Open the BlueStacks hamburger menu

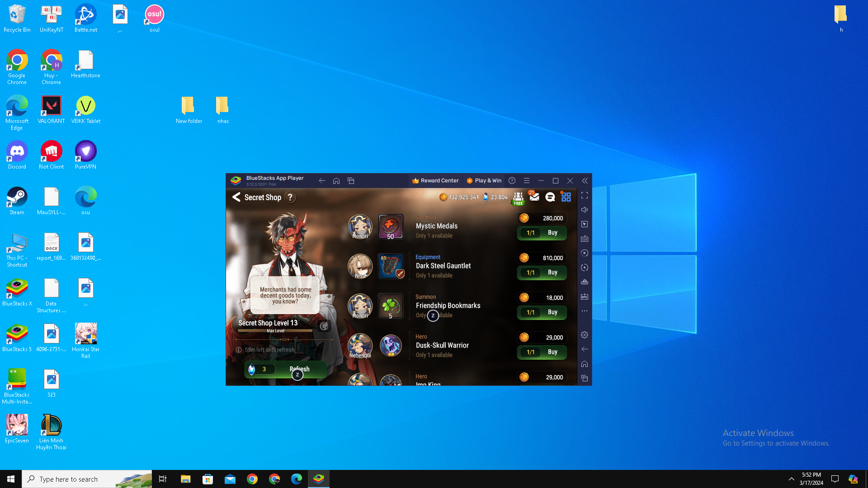tap(527, 181)
